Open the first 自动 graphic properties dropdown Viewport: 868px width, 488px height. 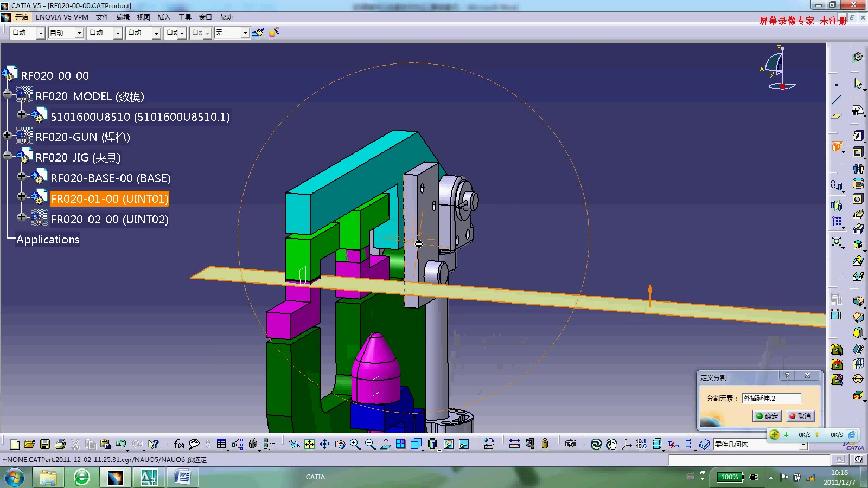[x=41, y=33]
